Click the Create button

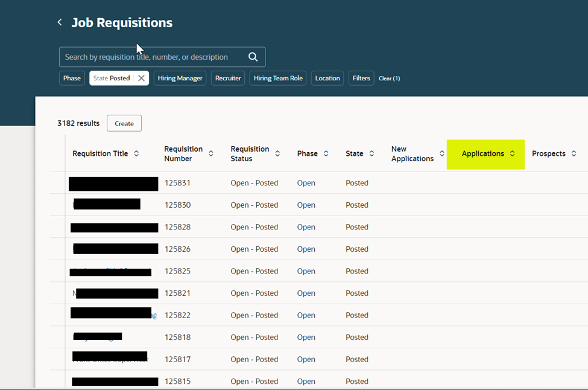click(124, 123)
